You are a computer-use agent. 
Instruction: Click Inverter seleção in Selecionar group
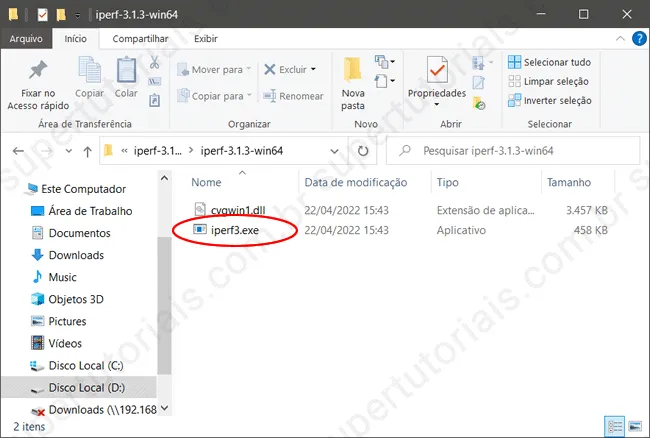click(x=549, y=100)
